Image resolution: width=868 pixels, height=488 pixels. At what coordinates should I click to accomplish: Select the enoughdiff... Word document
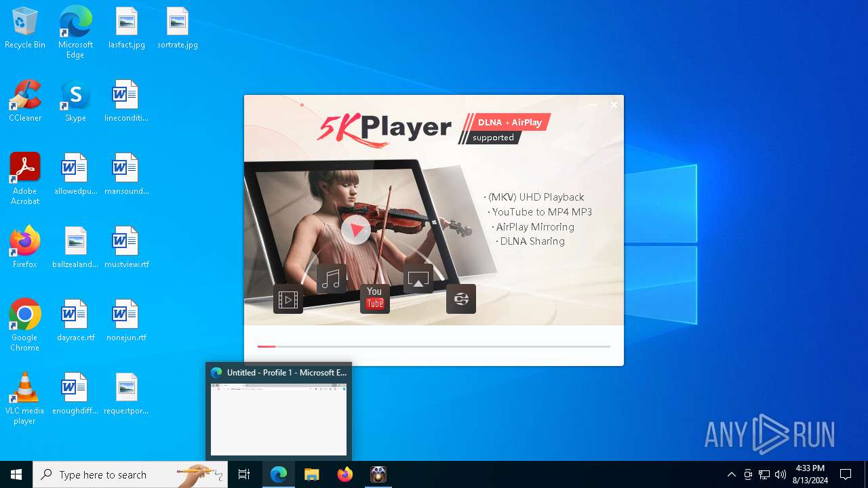point(75,394)
